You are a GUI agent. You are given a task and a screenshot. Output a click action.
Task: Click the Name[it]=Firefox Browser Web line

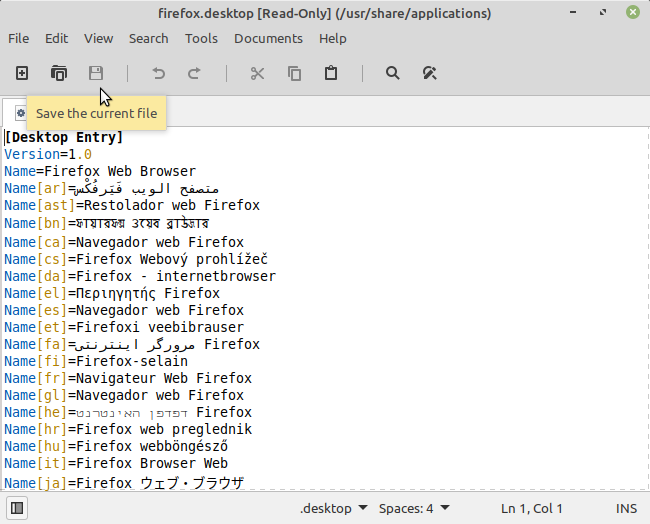tap(116, 463)
